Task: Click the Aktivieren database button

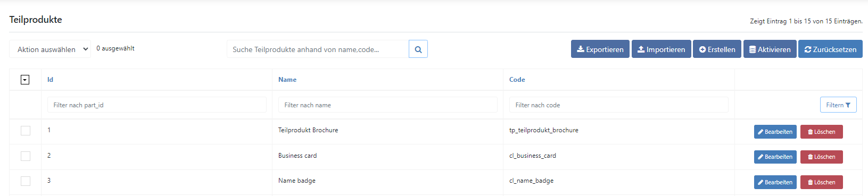Action: click(770, 49)
